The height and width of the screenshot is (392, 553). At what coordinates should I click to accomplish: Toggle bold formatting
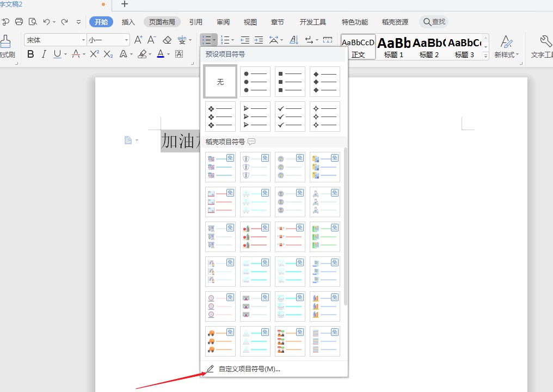pos(30,54)
